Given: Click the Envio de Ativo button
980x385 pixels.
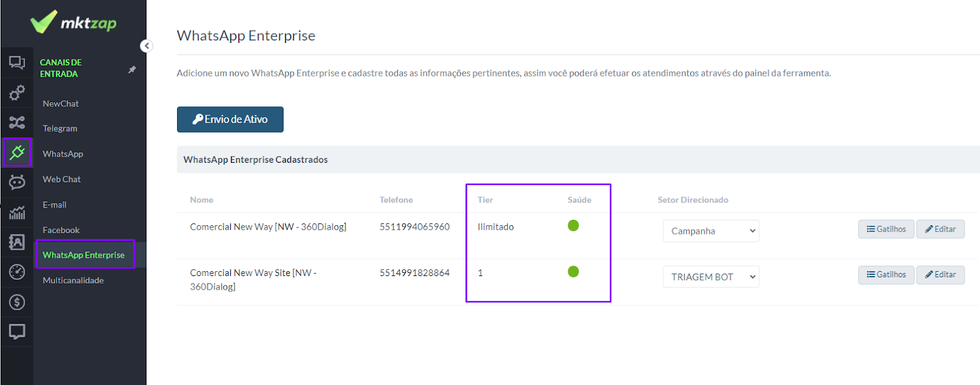Looking at the screenshot, I should pyautogui.click(x=230, y=119).
